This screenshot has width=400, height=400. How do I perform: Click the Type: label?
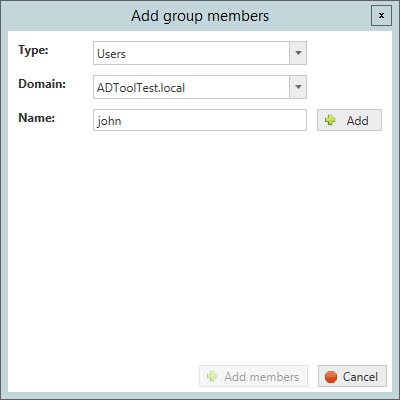[x=33, y=50]
